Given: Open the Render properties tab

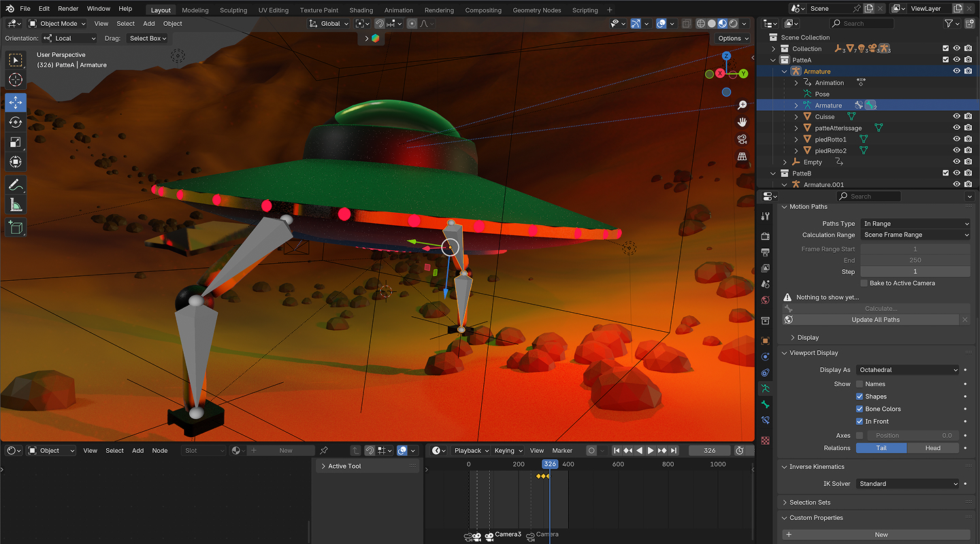Looking at the screenshot, I should [766, 236].
